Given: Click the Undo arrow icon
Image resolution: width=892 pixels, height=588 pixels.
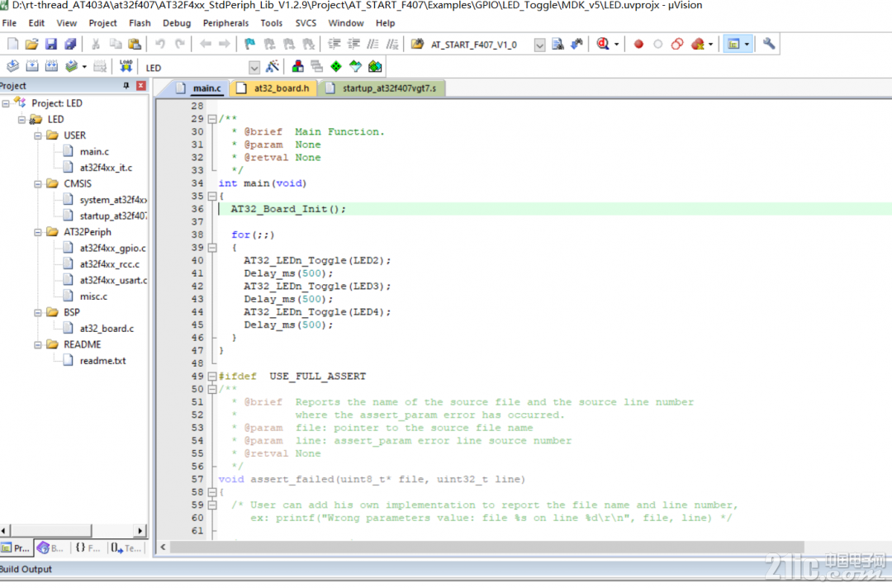Looking at the screenshot, I should [x=160, y=44].
